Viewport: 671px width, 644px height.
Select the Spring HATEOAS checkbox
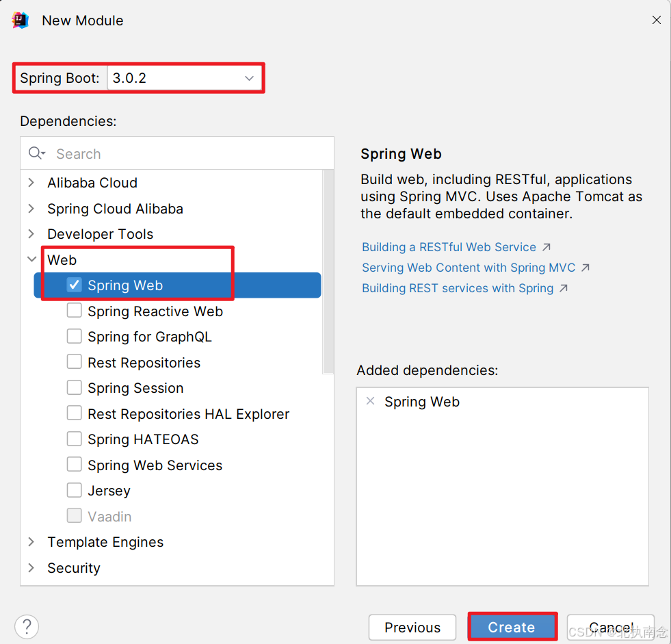[74, 439]
